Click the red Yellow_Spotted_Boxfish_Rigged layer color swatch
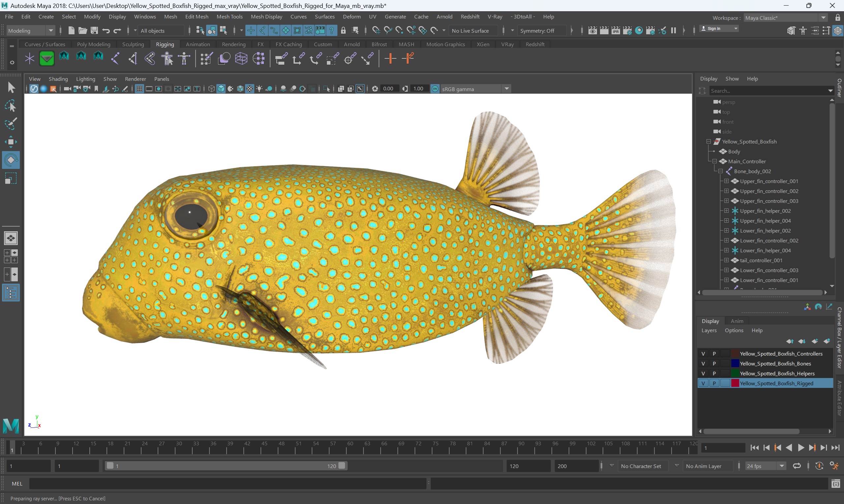The width and height of the screenshot is (844, 504). click(x=735, y=383)
